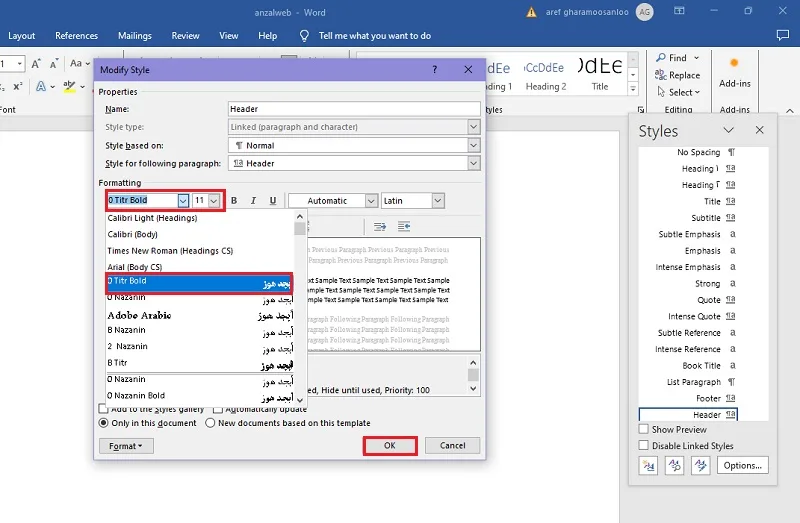Click the text highlight color icon
Viewport: 800px width, 523px height.
(69, 87)
